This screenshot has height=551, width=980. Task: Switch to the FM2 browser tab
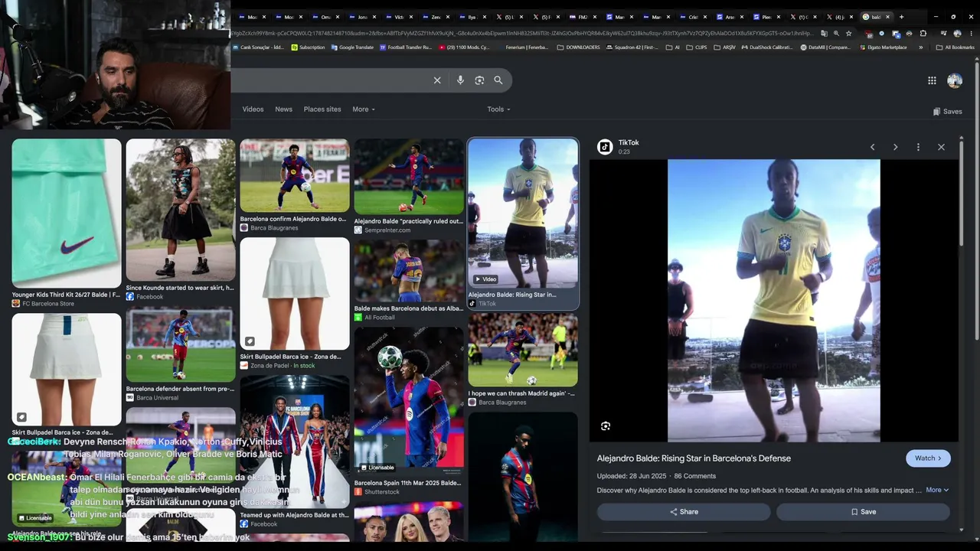[582, 17]
